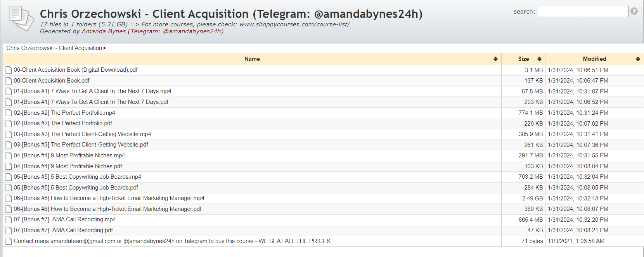Open 00-Client Acquisition Book (Digital Download).pdf
Image resolution: width=644 pixels, height=257 pixels.
[x=76, y=70]
